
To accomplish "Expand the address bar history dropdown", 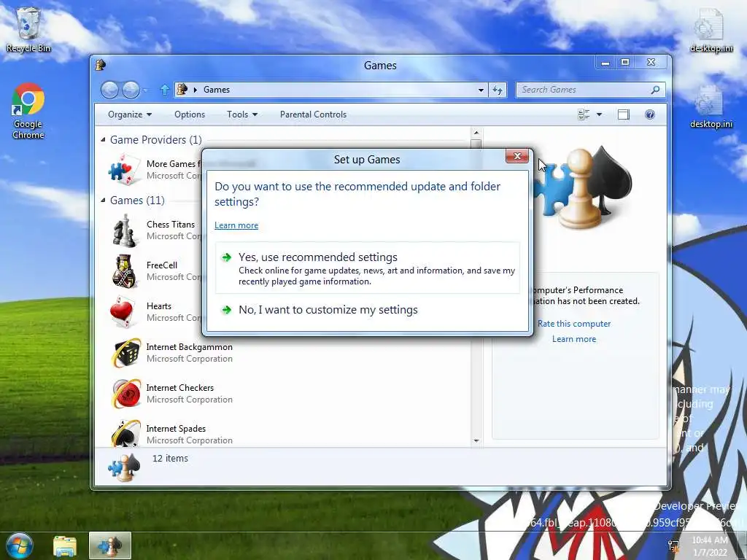I will [481, 90].
